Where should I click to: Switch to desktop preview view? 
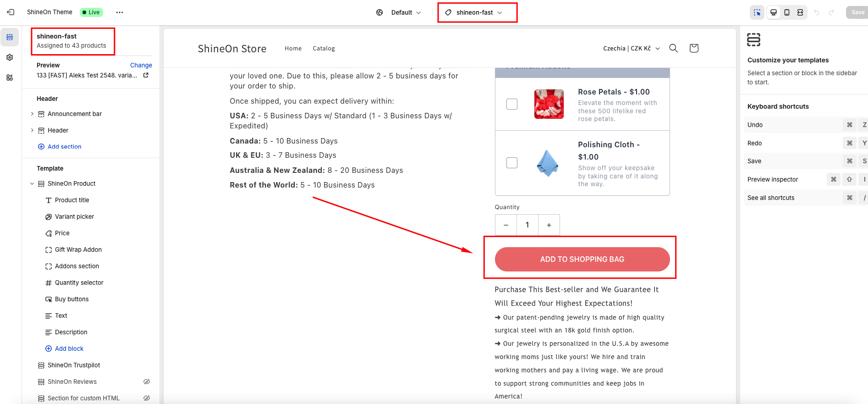coord(774,12)
